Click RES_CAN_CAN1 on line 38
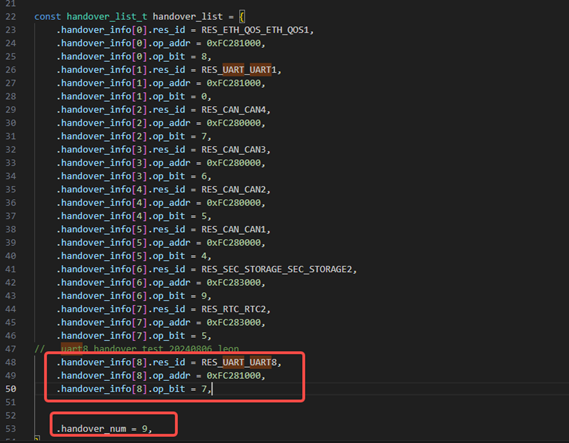 [x=233, y=229]
